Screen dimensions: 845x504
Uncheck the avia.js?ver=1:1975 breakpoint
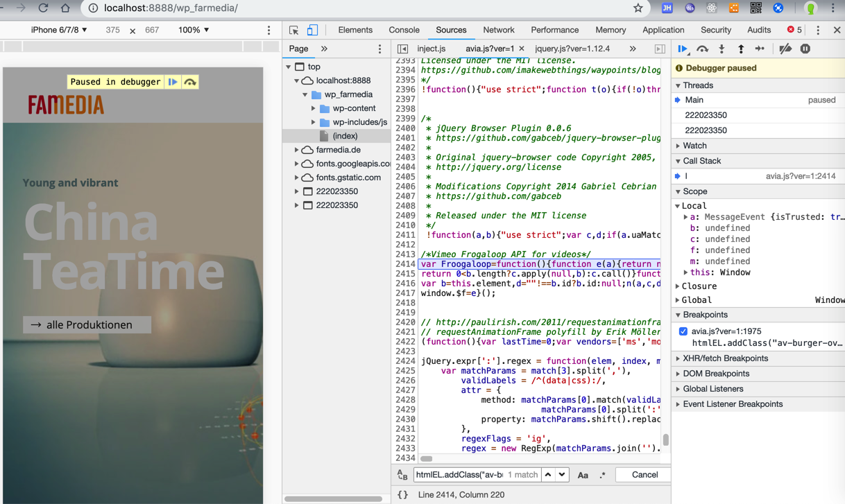click(x=683, y=331)
